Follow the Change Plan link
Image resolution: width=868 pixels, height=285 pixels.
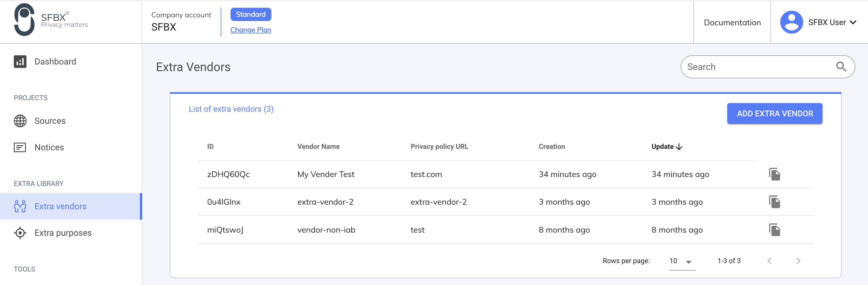coord(250,30)
